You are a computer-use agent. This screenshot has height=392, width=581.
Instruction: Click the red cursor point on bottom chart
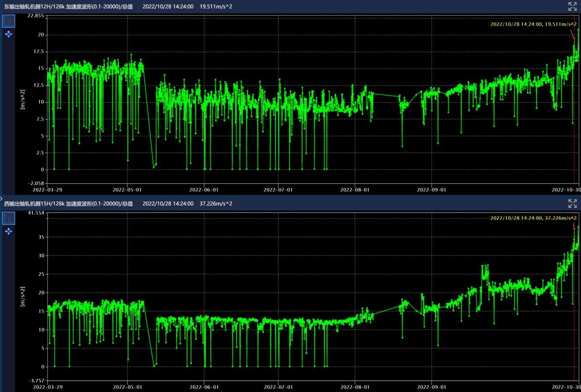click(x=574, y=228)
